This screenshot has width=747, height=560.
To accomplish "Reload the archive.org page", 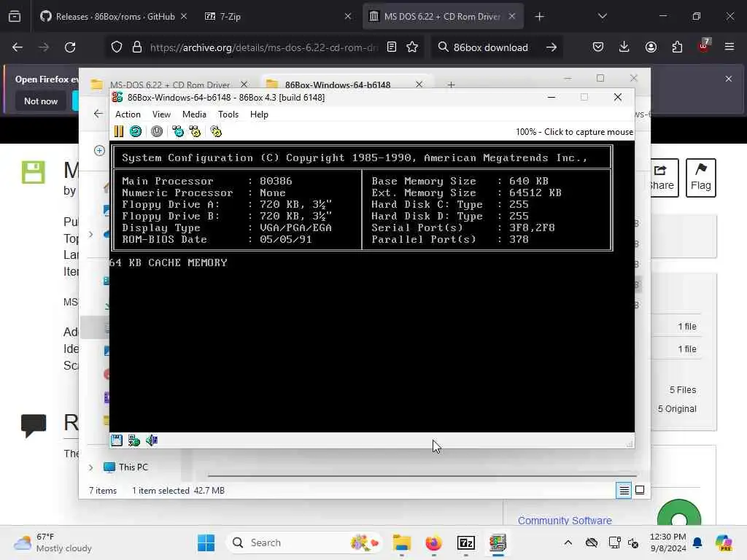I will tap(70, 47).
